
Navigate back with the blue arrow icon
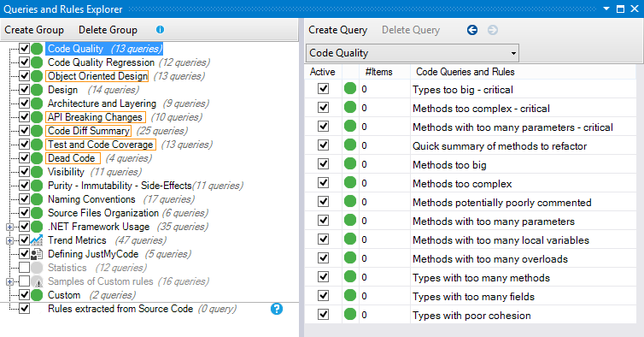(472, 30)
